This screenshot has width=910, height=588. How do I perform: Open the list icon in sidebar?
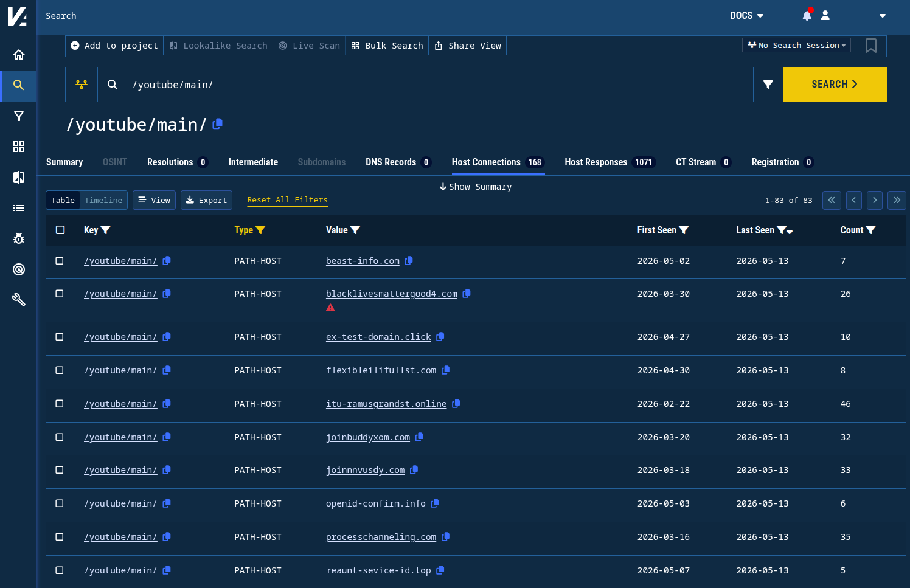[x=19, y=208]
